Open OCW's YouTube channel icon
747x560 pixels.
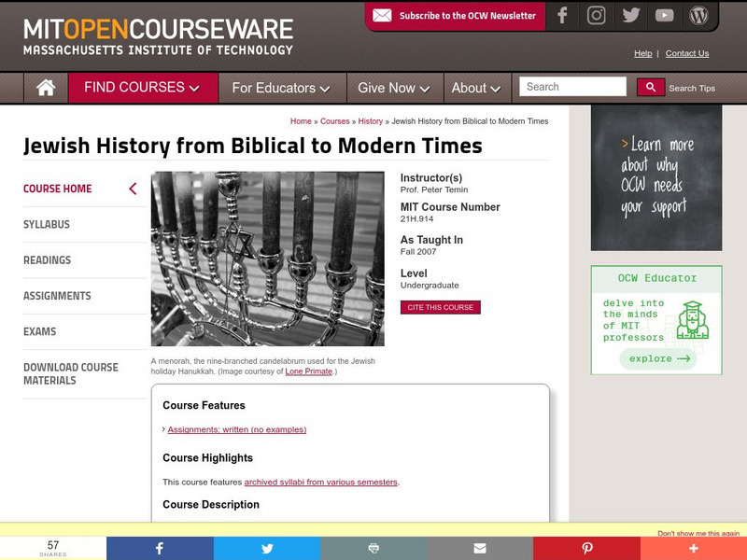[665, 15]
